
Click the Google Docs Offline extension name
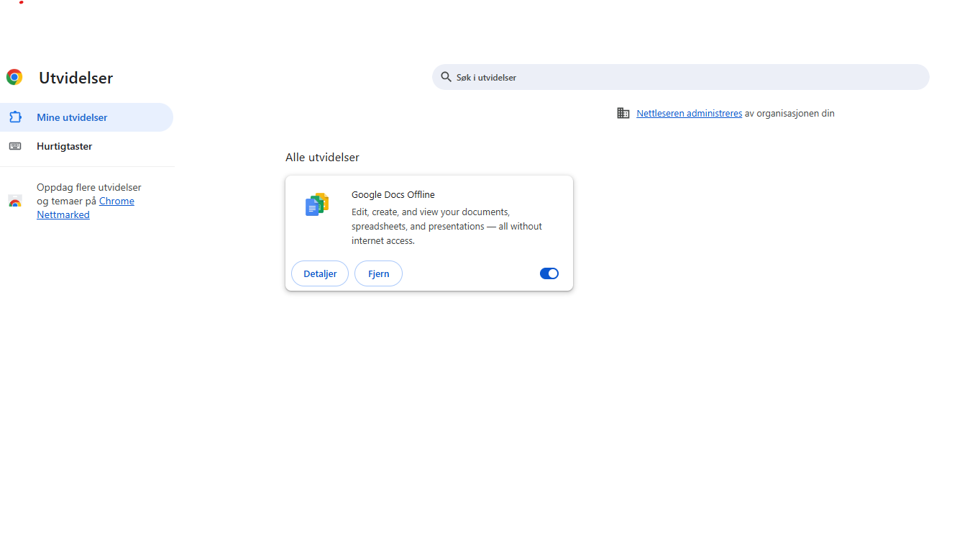coord(393,194)
